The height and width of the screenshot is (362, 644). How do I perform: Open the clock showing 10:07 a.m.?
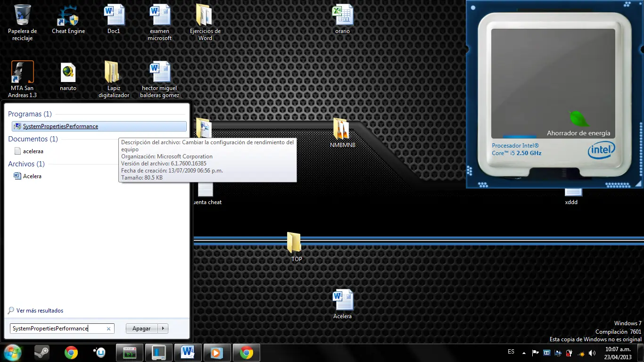(x=618, y=353)
